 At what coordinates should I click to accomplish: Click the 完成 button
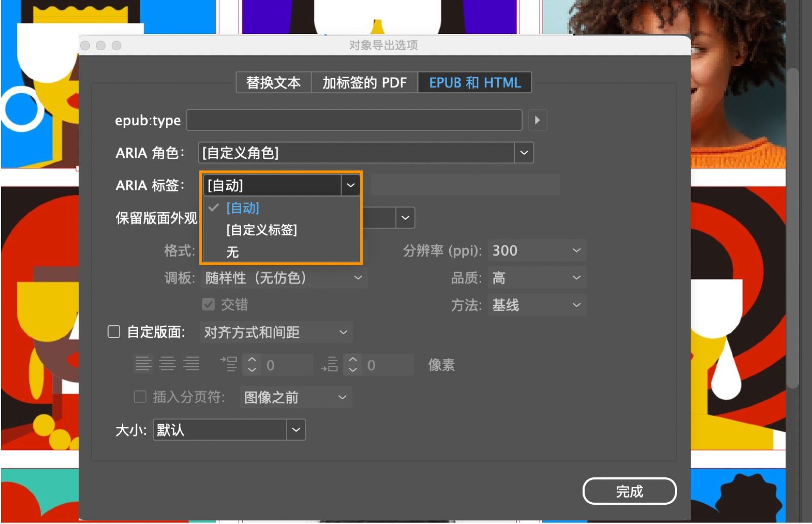tap(629, 491)
